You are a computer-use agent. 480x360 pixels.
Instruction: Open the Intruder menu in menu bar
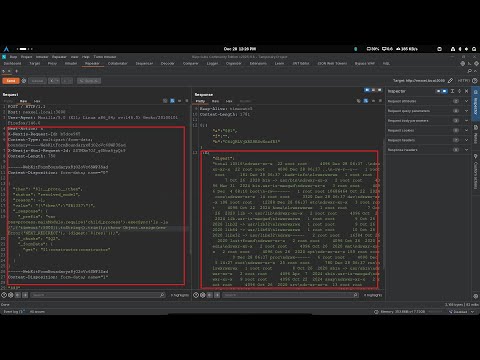click(x=42, y=57)
